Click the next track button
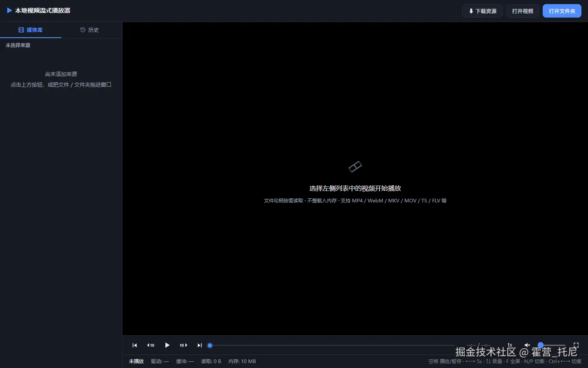This screenshot has width=588, height=368. pyautogui.click(x=200, y=346)
